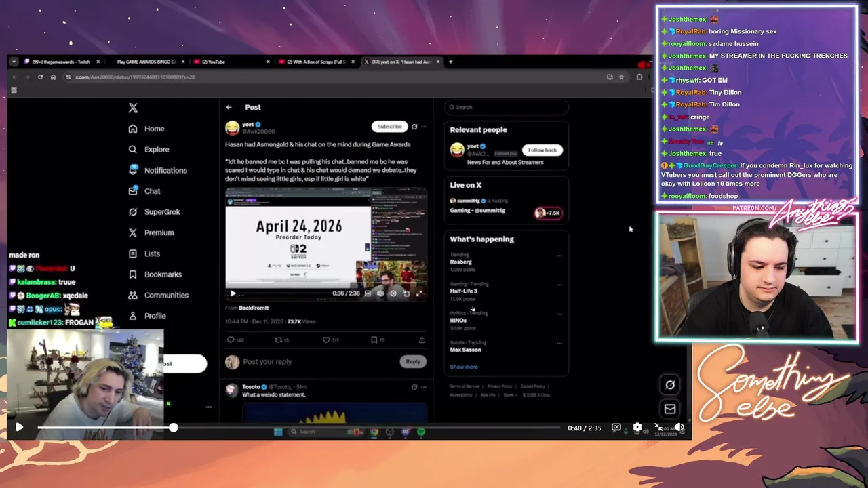Open the Half-Life 3 trending topic

point(464,291)
